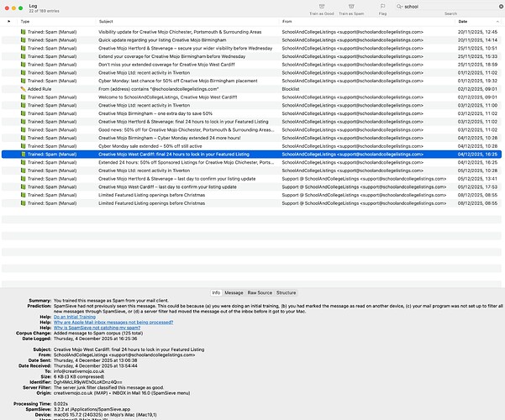Screen dimensions: 505x420
Task: Switch to the Message tab
Action: (234, 292)
